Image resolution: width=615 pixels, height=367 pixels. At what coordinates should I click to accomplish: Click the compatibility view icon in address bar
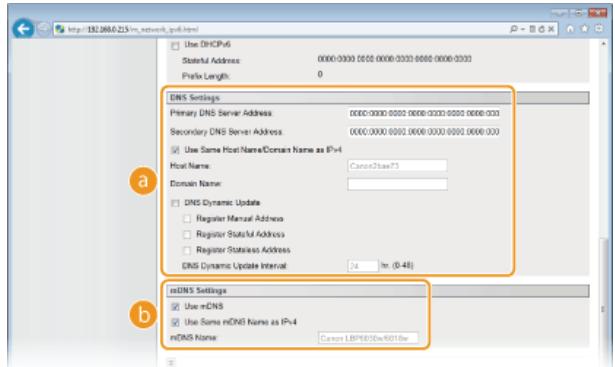[x=533, y=29]
